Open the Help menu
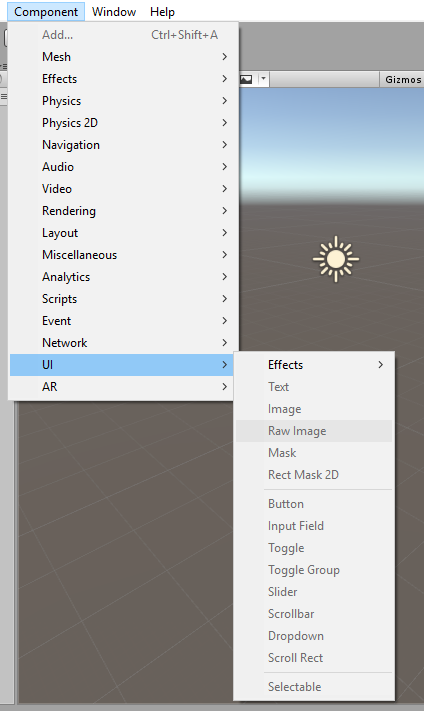 pyautogui.click(x=162, y=11)
